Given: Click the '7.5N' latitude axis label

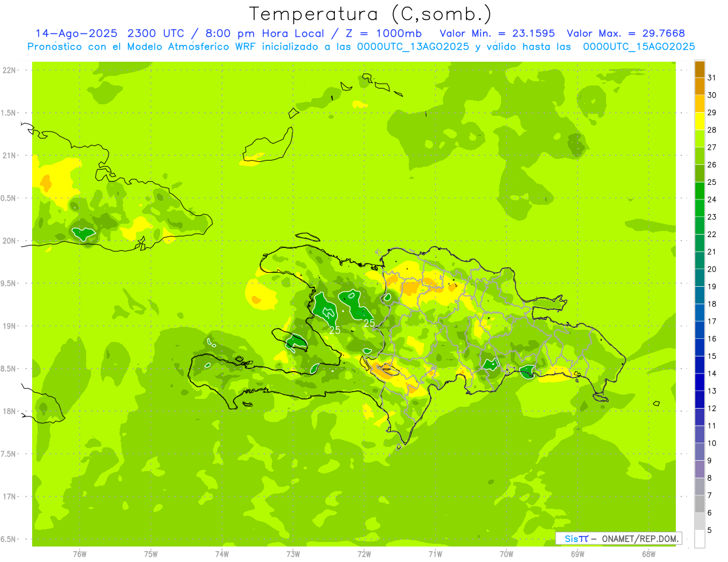Looking at the screenshot, I should (9, 454).
